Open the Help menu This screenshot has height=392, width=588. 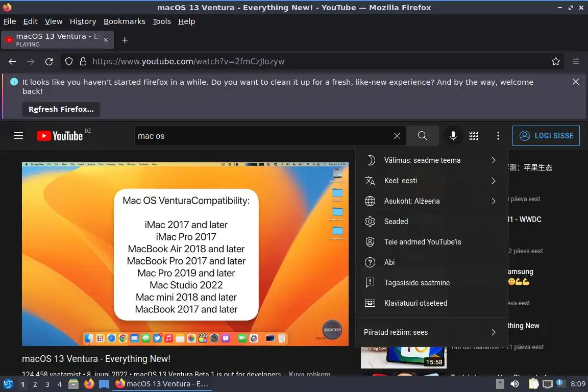186,21
